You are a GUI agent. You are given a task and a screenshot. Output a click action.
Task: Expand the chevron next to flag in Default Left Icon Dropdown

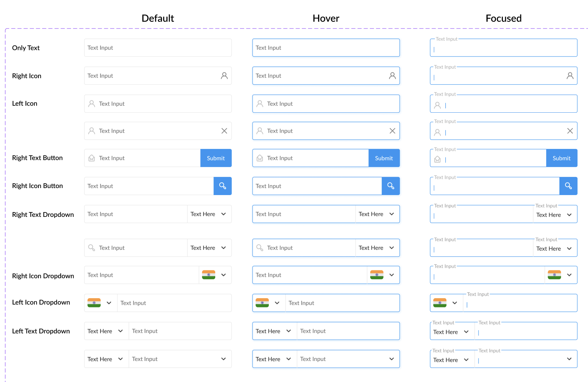click(109, 303)
